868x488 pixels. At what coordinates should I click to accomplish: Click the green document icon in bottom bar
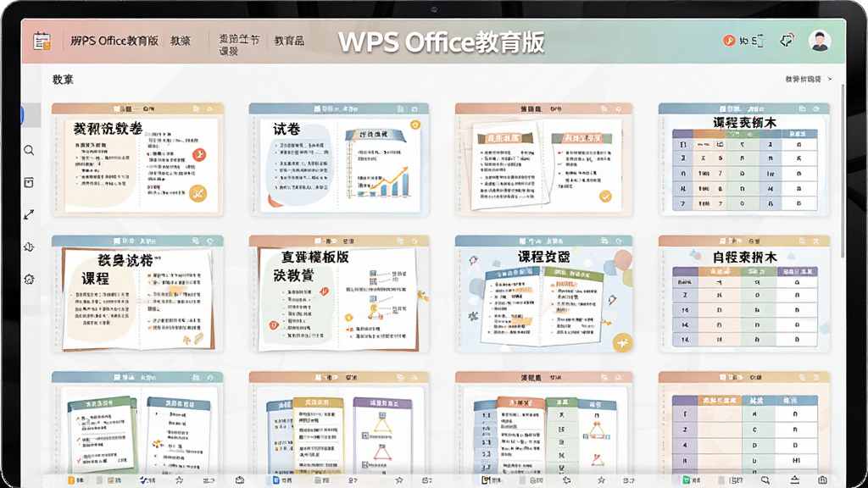click(687, 480)
